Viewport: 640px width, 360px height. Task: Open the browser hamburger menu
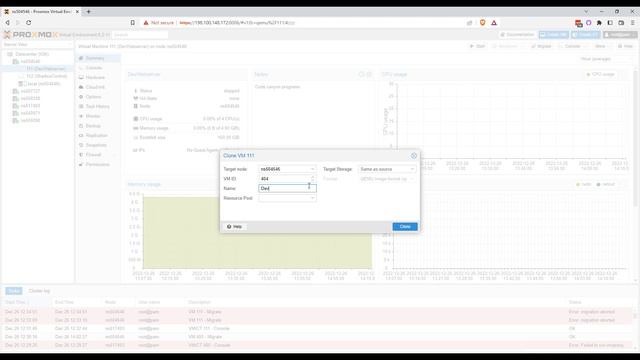(x=633, y=23)
